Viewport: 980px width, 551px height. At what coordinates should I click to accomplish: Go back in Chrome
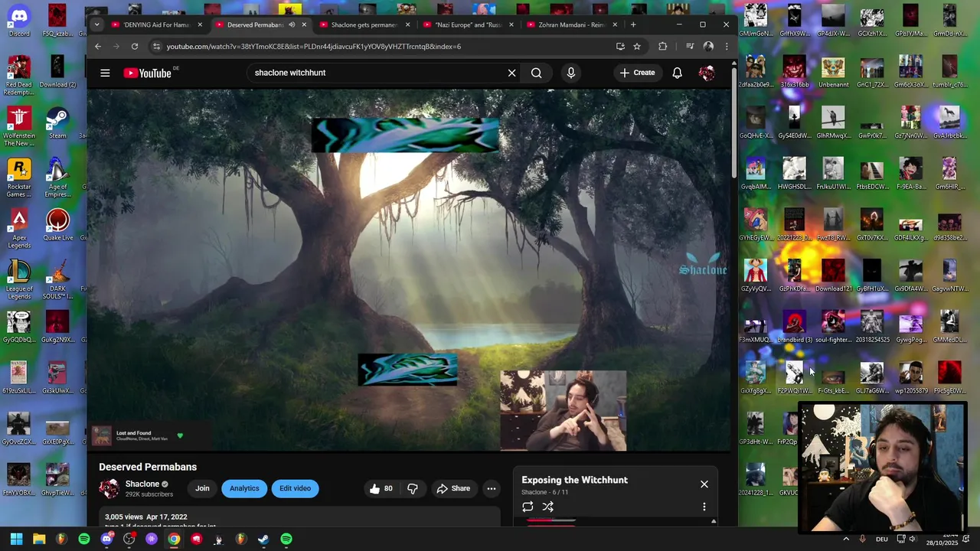[98, 46]
